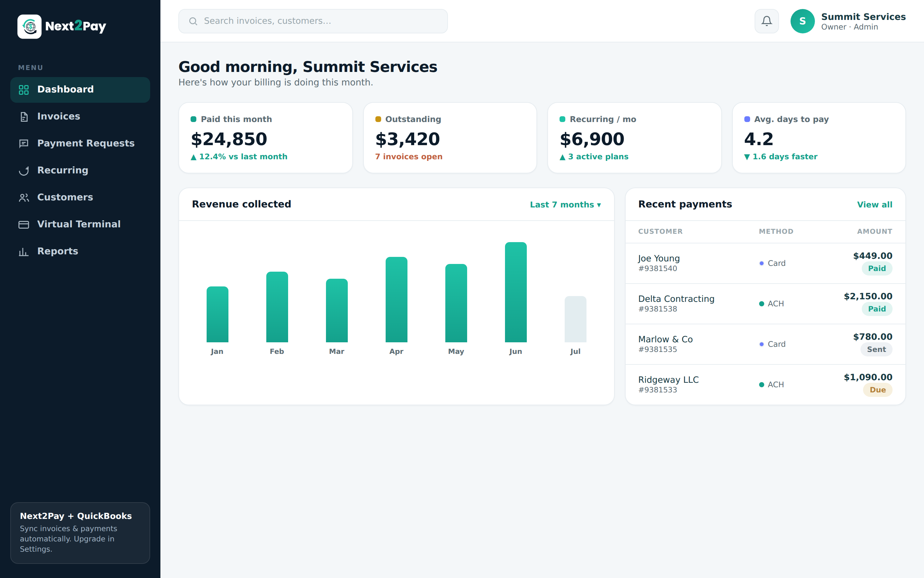This screenshot has width=924, height=578.
Task: Select the Joe Young payment row
Action: [765, 263]
